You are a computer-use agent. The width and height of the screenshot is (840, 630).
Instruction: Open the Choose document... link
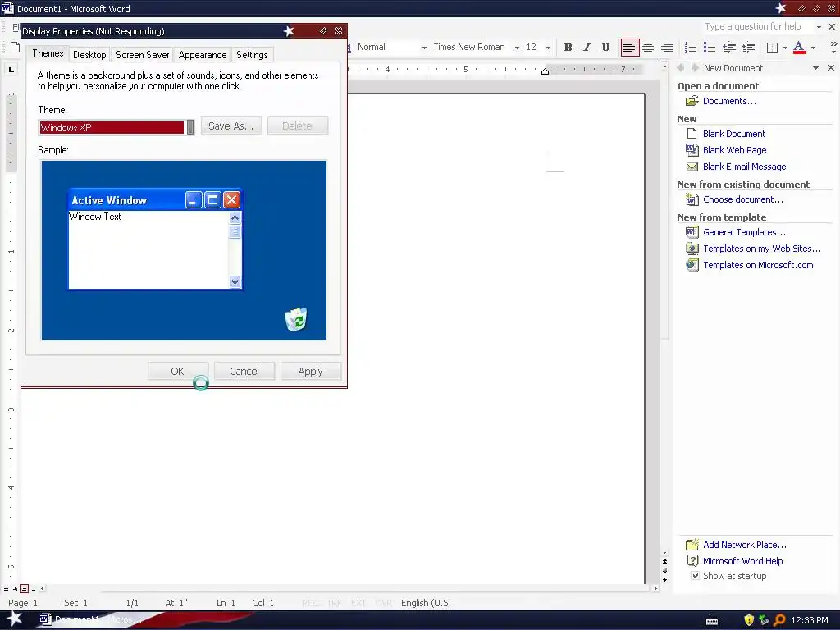(743, 199)
